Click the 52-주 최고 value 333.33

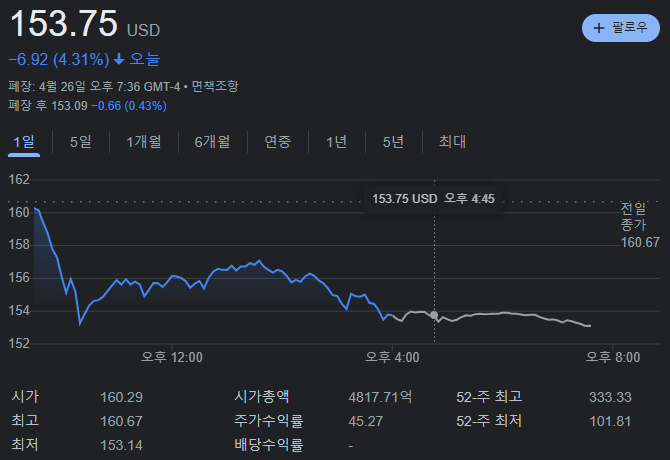click(610, 398)
